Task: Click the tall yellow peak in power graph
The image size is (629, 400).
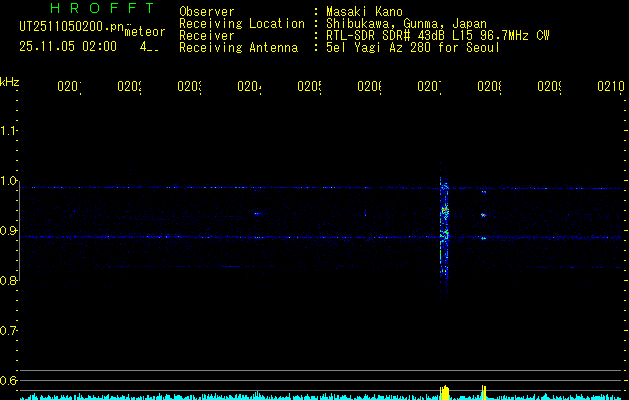Action: tap(444, 393)
